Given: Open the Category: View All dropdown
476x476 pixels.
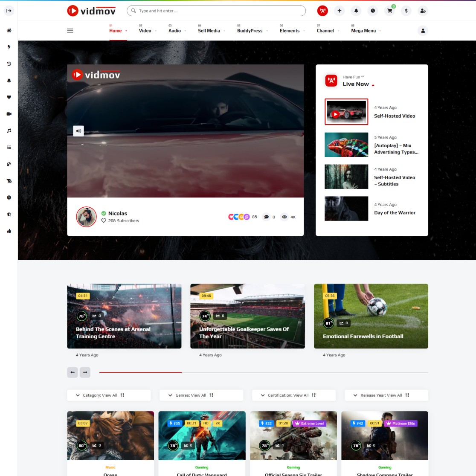Looking at the screenshot, I should pos(109,395).
